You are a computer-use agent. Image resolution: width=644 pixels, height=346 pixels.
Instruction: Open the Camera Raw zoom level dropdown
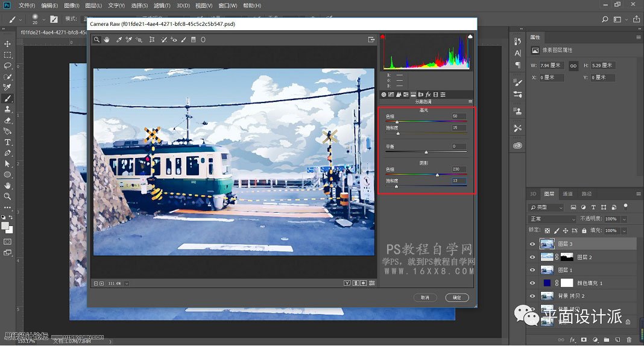[x=127, y=284]
